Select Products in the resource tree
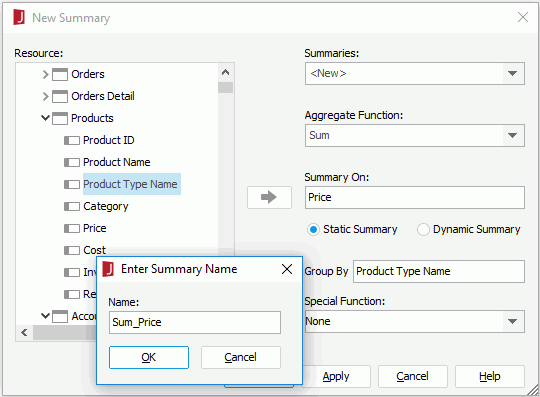Image resolution: width=540 pixels, height=397 pixels. [x=92, y=118]
